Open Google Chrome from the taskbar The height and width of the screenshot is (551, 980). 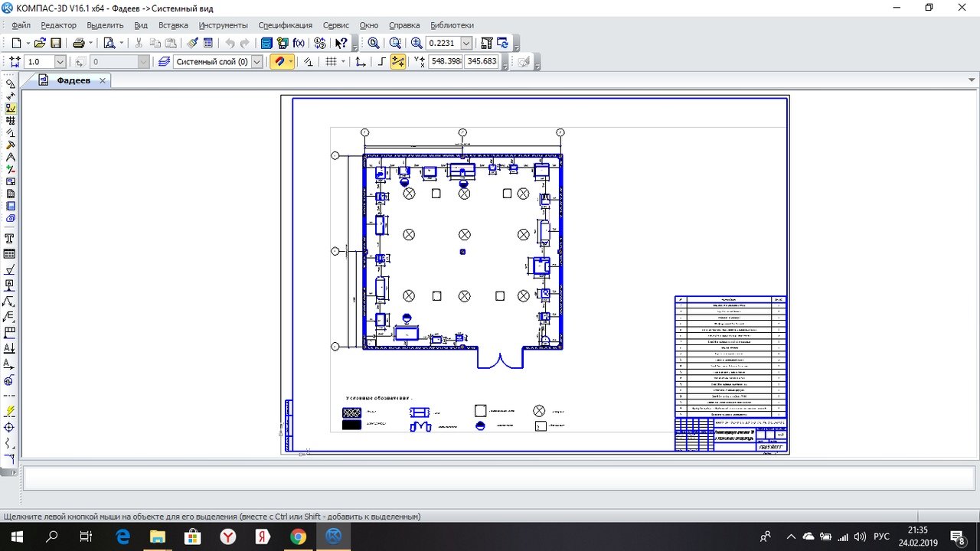pos(299,536)
